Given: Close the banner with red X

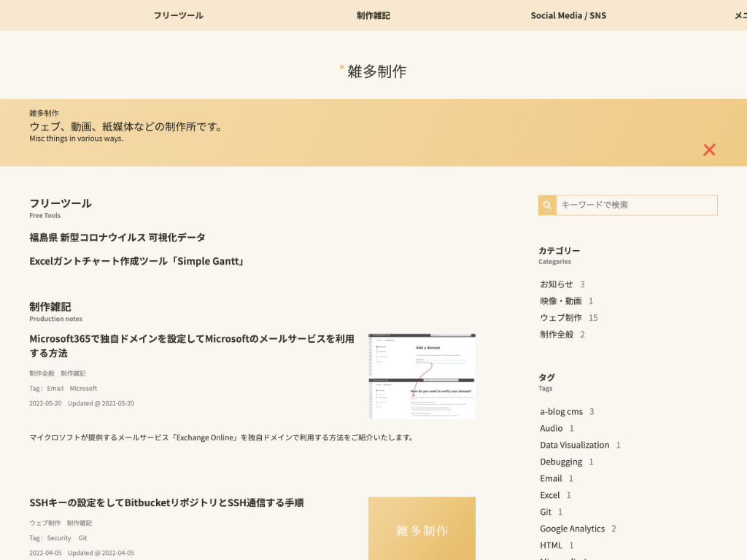Looking at the screenshot, I should [x=709, y=149].
